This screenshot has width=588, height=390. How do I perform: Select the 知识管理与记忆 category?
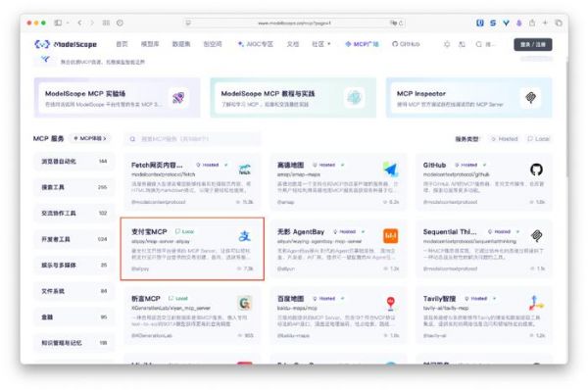(x=74, y=343)
